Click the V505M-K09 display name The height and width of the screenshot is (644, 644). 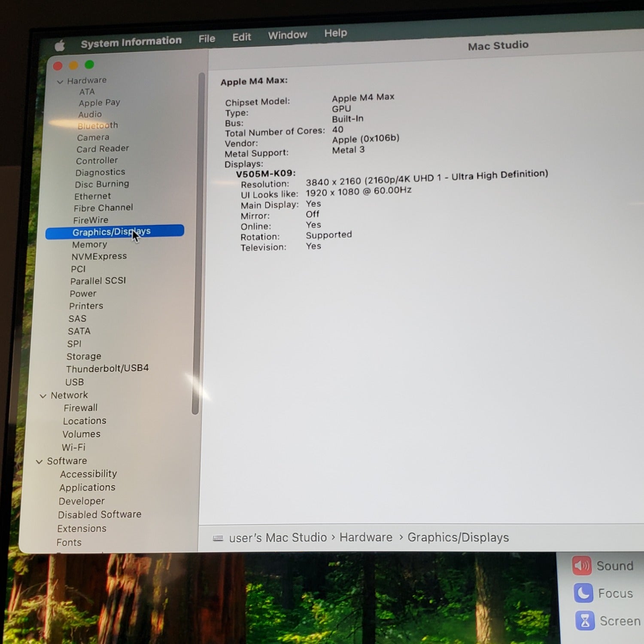[x=266, y=173]
